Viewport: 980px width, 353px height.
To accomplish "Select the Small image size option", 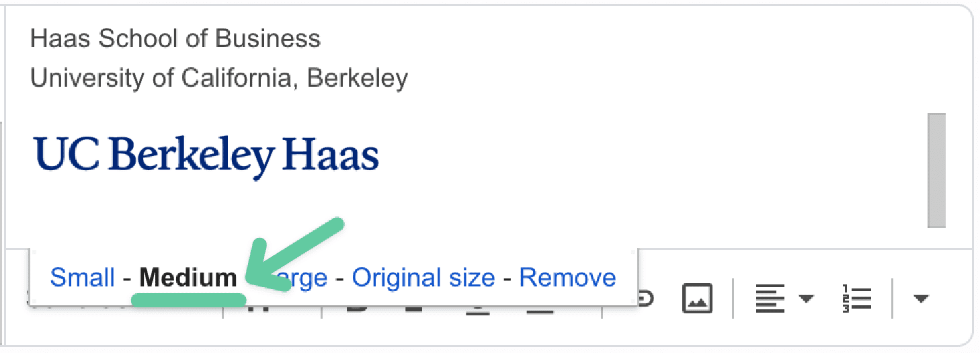I will click(x=82, y=278).
